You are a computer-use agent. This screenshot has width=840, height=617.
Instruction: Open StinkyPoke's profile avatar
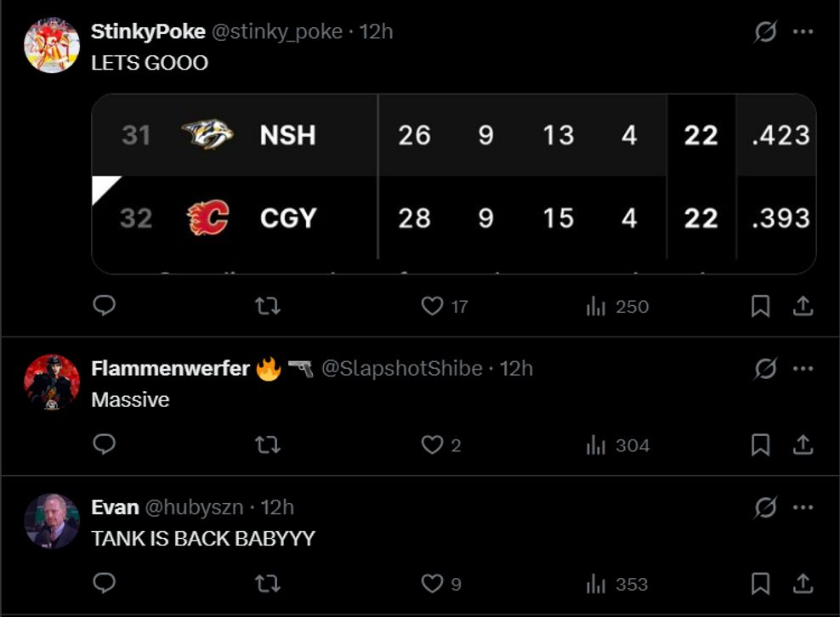click(50, 42)
